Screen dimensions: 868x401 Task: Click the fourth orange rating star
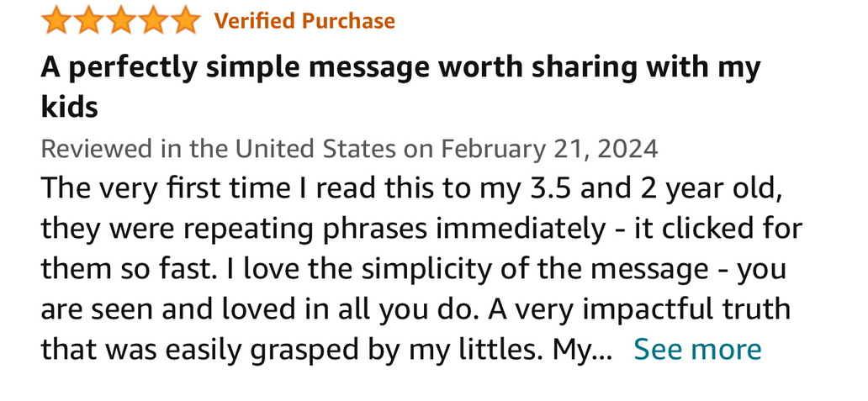[153, 20]
